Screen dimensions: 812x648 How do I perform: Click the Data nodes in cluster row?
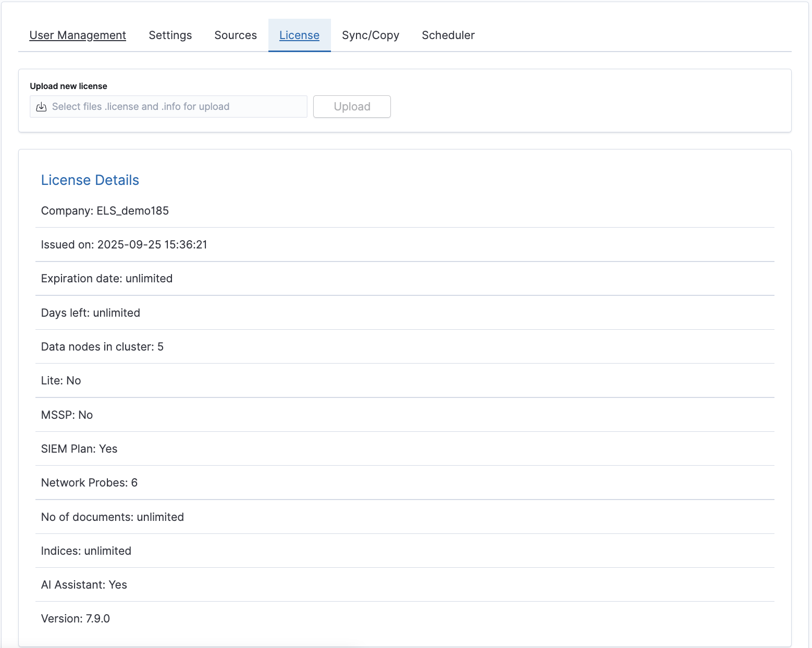tap(102, 347)
